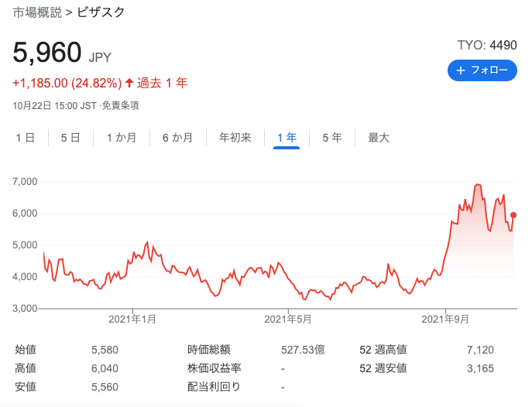532x407 pixels.
Task: Open the 免責条項 disclaimer link
Action: 121,106
